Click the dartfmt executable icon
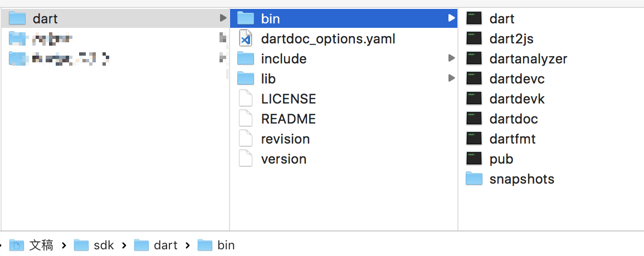 474,139
